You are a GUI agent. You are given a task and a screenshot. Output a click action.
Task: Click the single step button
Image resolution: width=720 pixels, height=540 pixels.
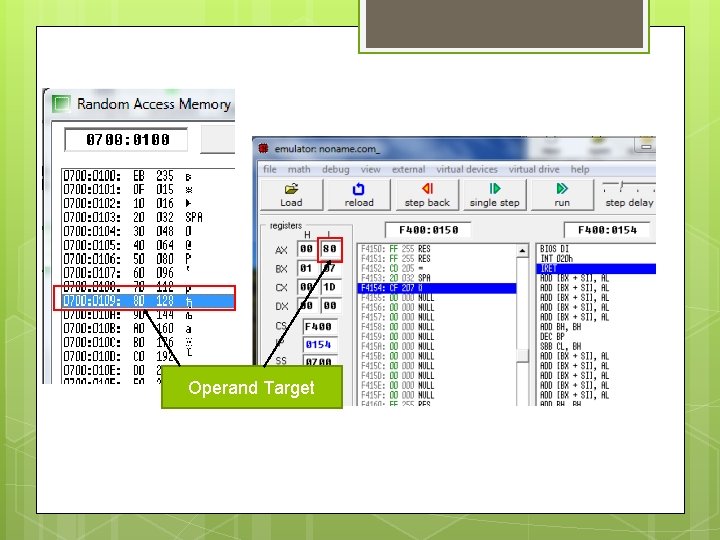(495, 195)
